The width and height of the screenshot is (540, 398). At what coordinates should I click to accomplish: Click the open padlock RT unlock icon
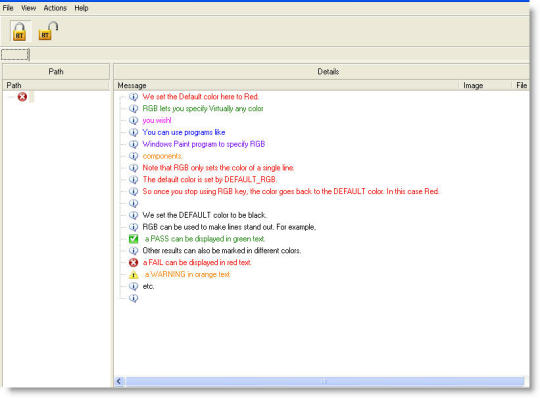click(x=48, y=31)
